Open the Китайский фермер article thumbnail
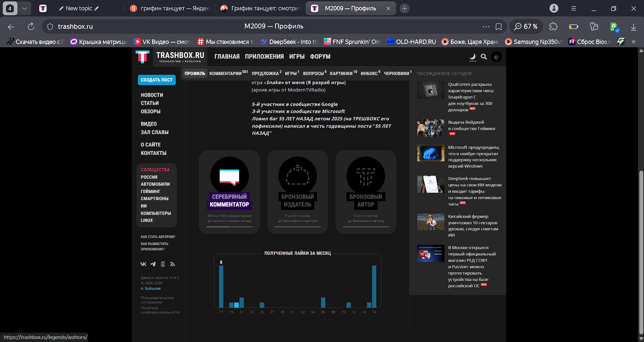The width and height of the screenshot is (644, 342). coord(431,222)
